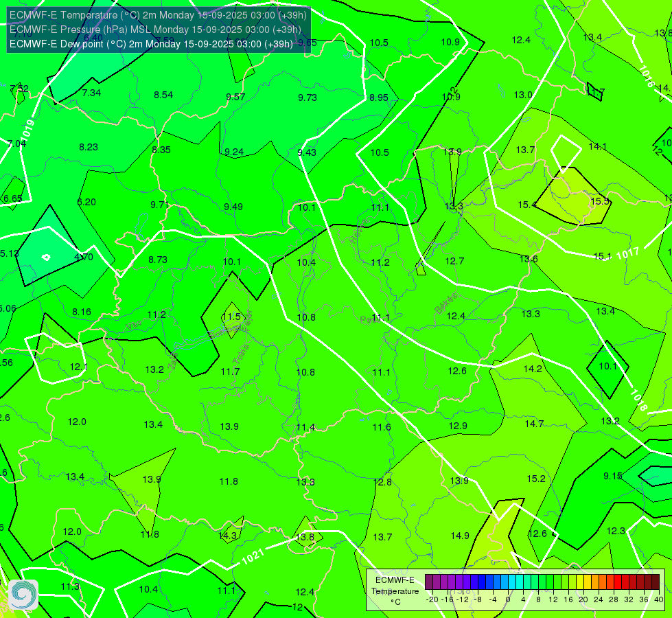Click the temperature value 15.1
Viewport: 672px width, 618px height.
pos(603,256)
